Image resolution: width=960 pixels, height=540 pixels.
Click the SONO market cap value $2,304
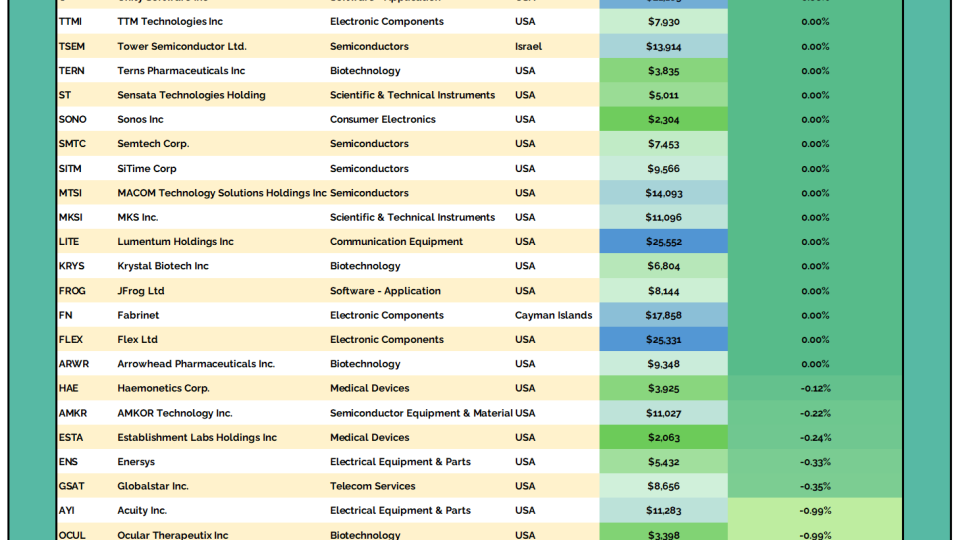(663, 120)
